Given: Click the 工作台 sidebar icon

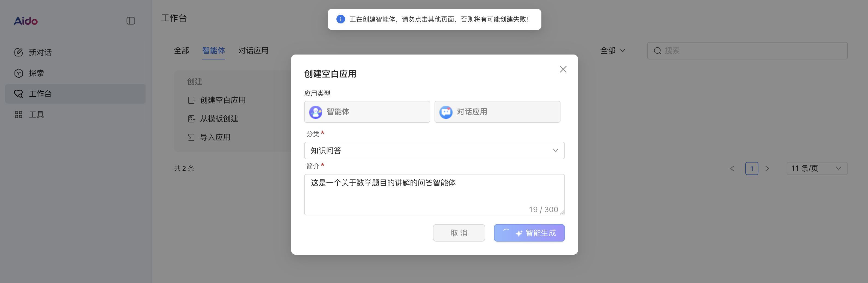Looking at the screenshot, I should tap(19, 94).
